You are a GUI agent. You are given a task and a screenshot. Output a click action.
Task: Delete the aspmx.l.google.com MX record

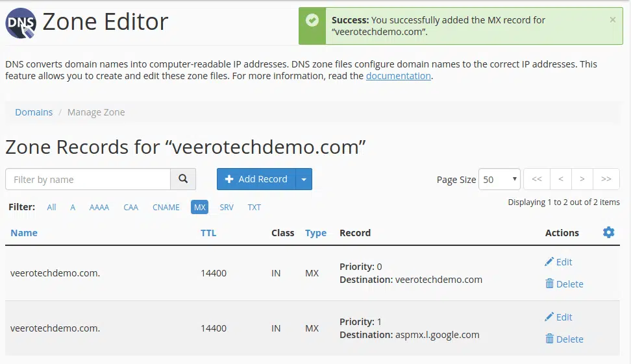564,339
